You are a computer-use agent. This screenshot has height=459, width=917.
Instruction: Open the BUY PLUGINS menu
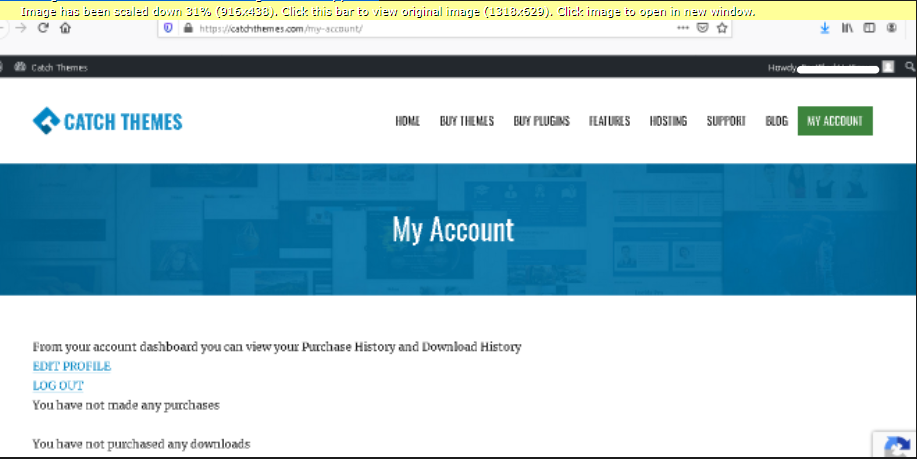[542, 121]
